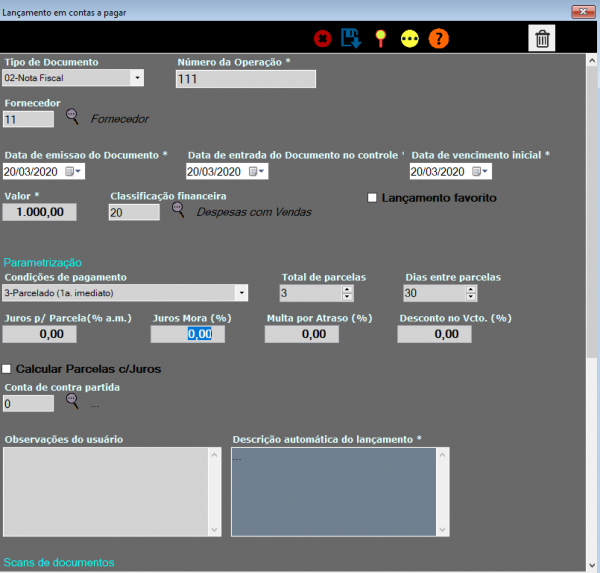Click the yellow three-dots options icon
Viewport: 600px width, 573px height.
[x=409, y=39]
